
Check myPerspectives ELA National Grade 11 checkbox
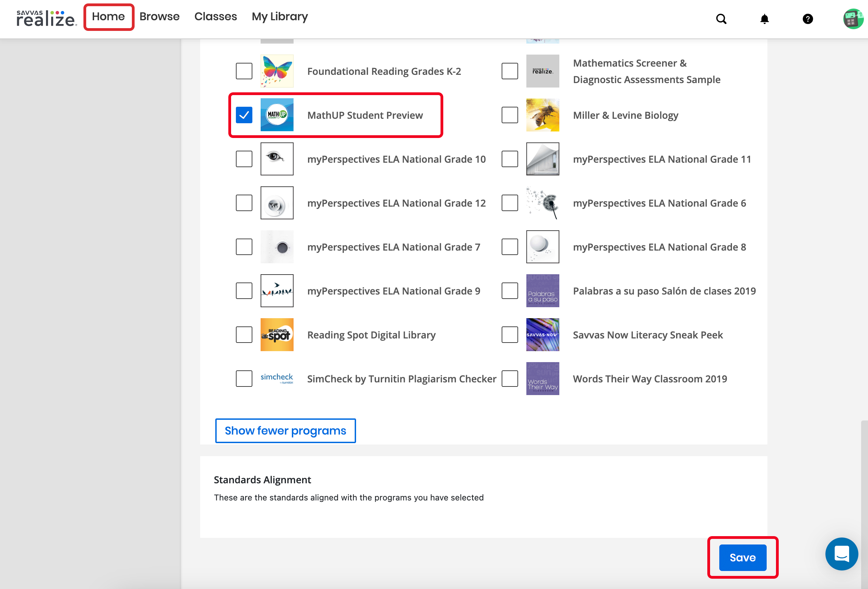510,159
